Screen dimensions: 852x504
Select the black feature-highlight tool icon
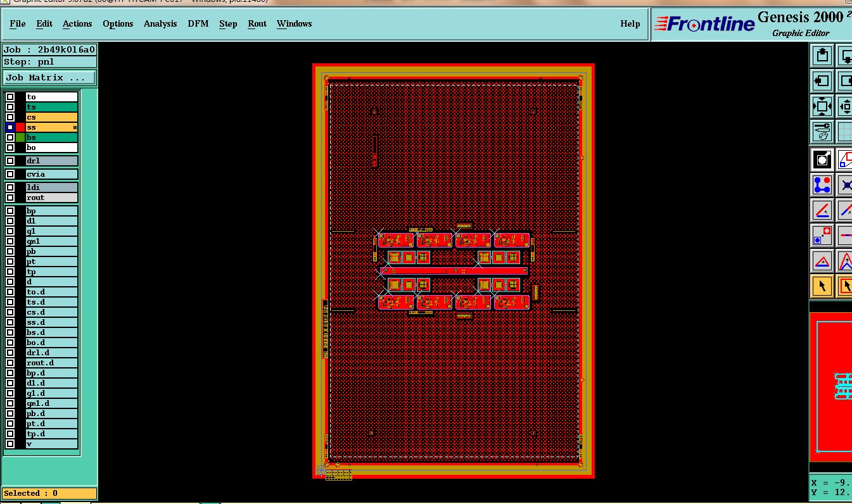822,160
